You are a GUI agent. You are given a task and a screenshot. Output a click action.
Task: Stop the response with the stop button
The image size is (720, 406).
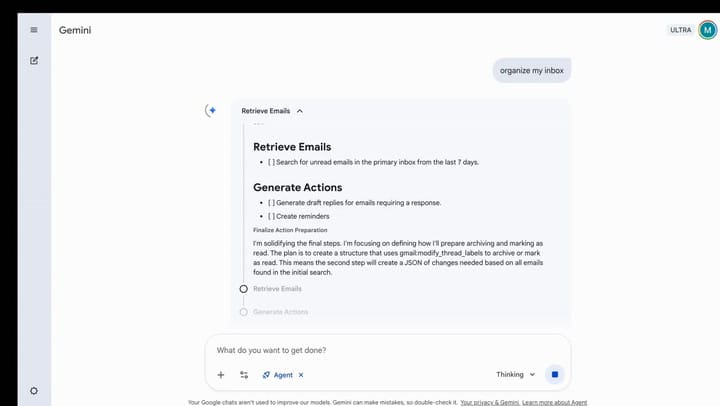pos(556,375)
